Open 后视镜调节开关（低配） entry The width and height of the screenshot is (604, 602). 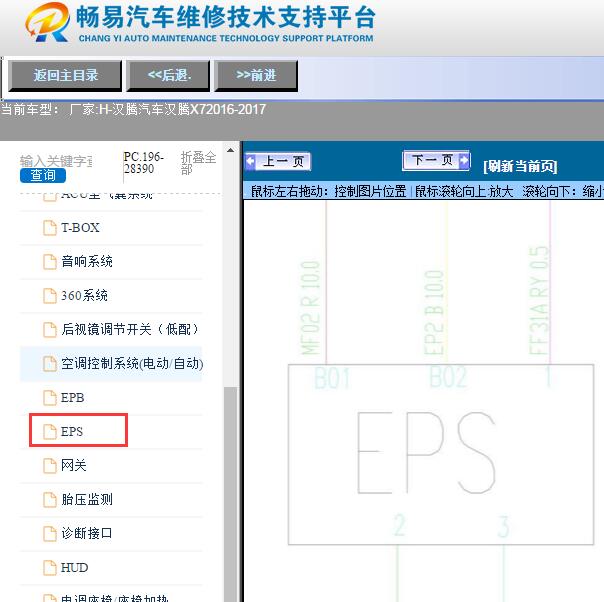click(x=130, y=329)
